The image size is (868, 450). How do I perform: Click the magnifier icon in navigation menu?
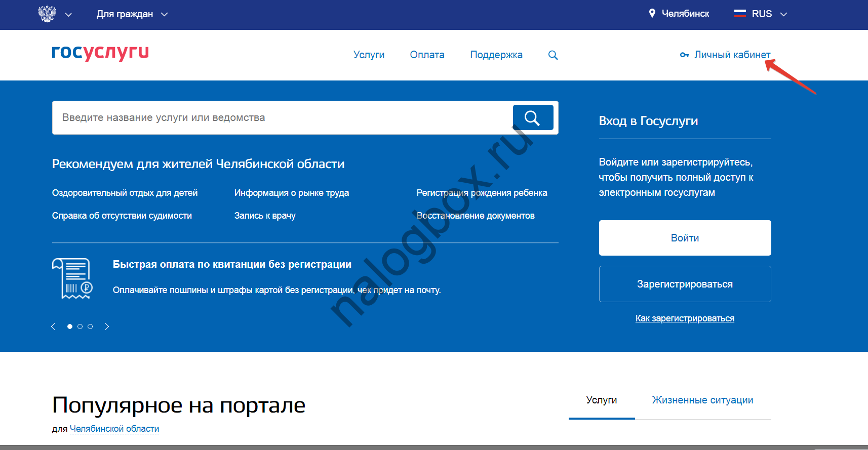(553, 55)
